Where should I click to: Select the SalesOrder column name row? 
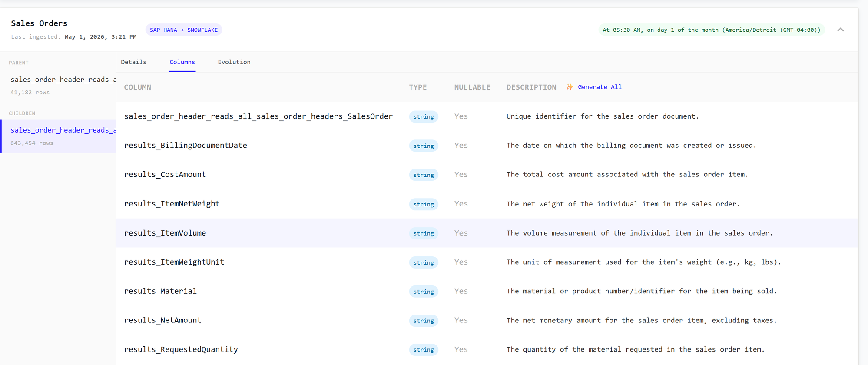coord(258,116)
